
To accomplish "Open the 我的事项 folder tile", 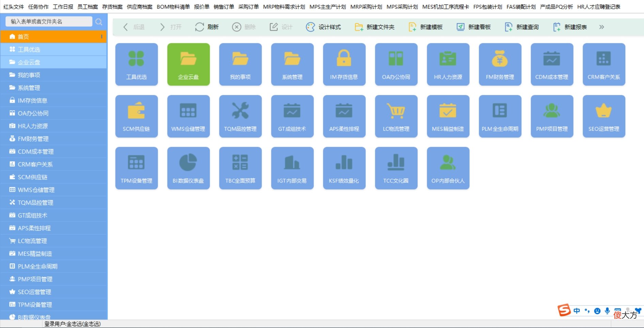I will 240,64.
